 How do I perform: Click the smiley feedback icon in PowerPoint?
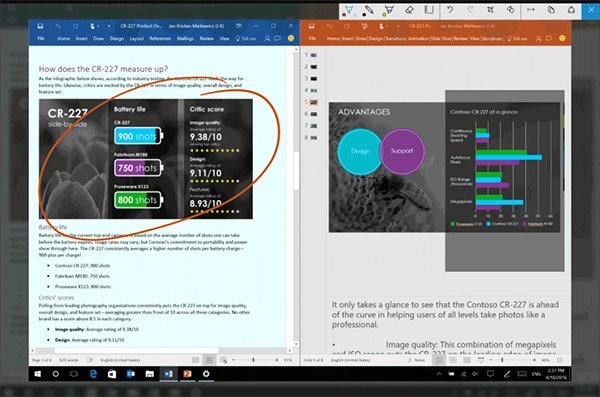pyautogui.click(x=562, y=38)
